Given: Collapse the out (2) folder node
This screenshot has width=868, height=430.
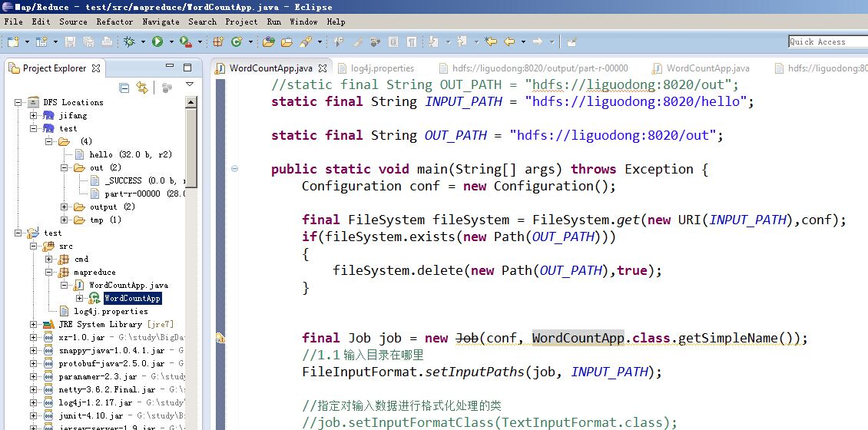Looking at the screenshot, I should [65, 167].
